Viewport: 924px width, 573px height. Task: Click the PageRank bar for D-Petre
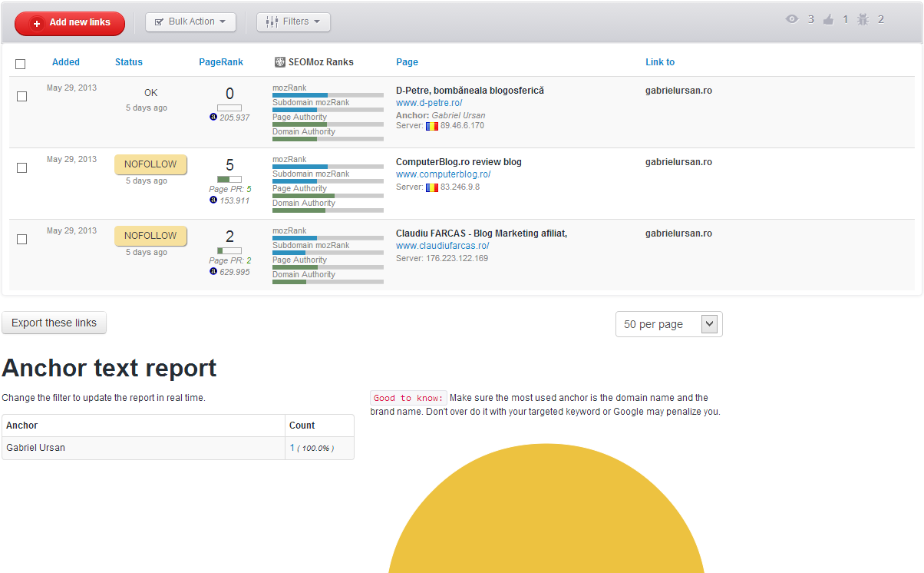point(229,108)
